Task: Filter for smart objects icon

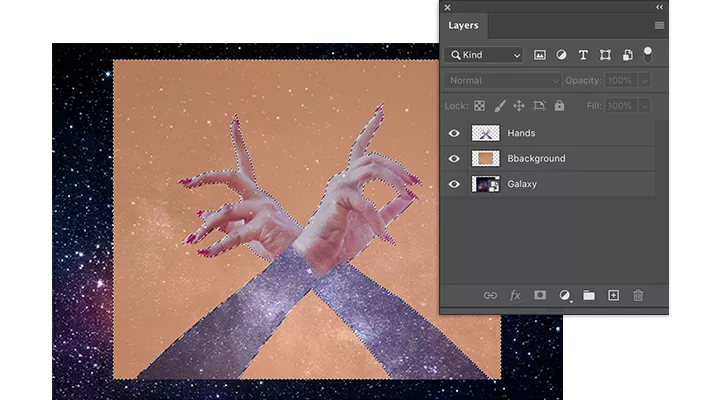Action: click(x=627, y=55)
